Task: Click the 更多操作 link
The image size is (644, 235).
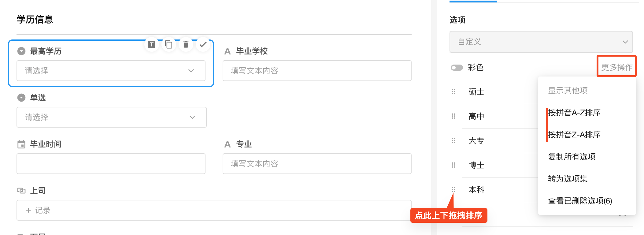Action: [x=616, y=67]
